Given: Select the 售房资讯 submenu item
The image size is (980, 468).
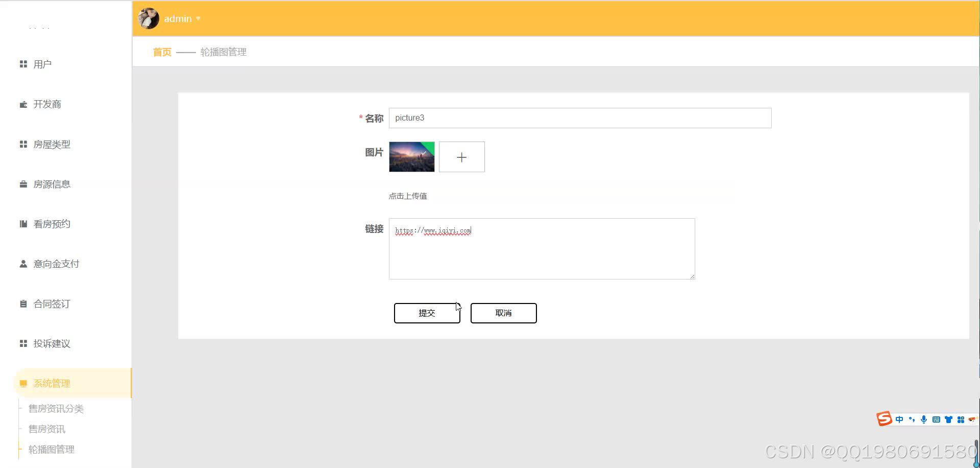Looking at the screenshot, I should tap(46, 429).
